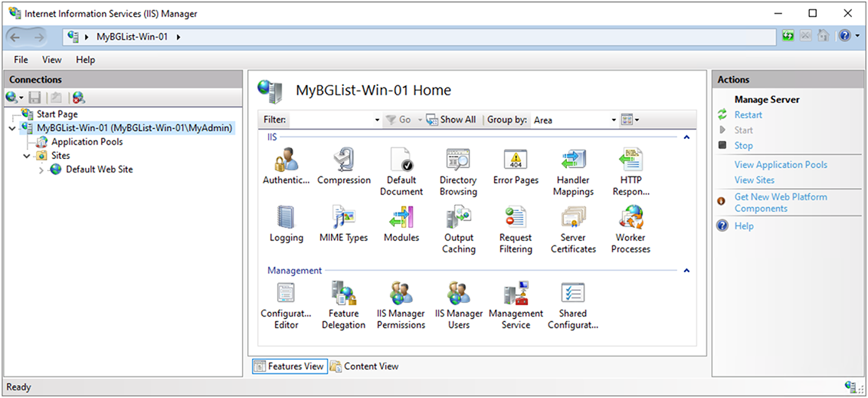The height and width of the screenshot is (398, 868).
Task: Click the green refresh icon in address bar
Action: click(x=788, y=37)
